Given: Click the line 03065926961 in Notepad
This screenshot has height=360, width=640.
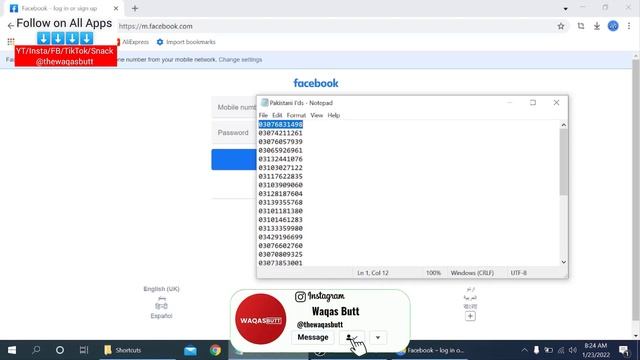Looking at the screenshot, I should [x=280, y=150].
